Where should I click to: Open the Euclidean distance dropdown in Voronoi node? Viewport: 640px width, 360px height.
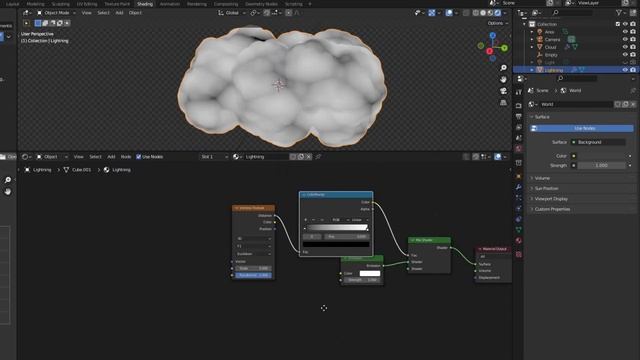[253, 254]
